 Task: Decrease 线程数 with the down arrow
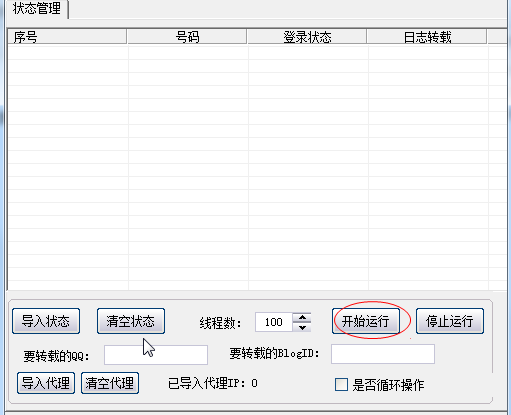[x=302, y=327]
